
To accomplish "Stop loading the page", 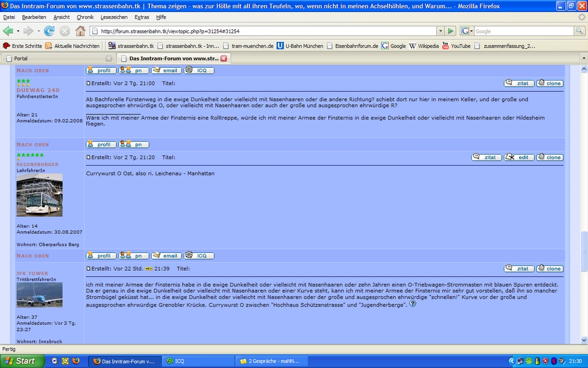I will tap(64, 31).
